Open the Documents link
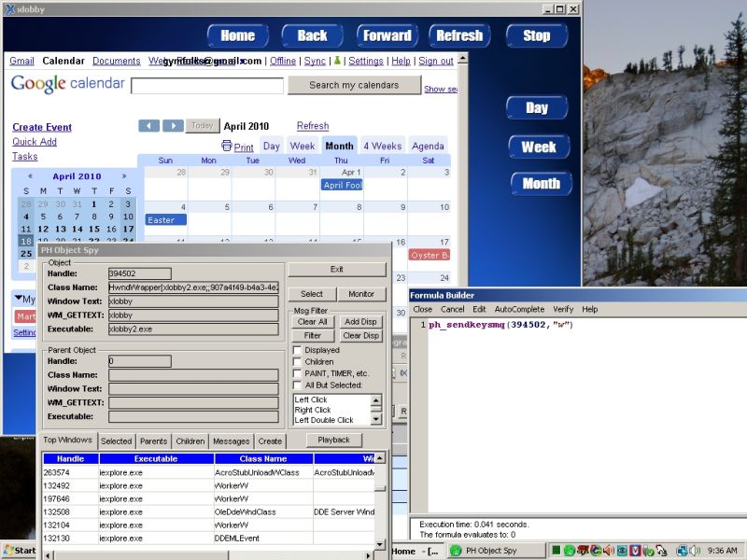The width and height of the screenshot is (747, 560). point(116,61)
